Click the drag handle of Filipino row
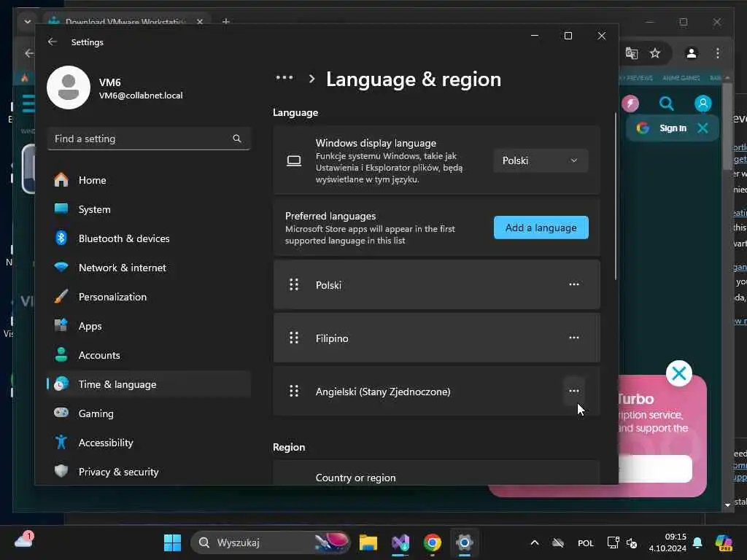Screen dimensions: 747x560 (x=294, y=338)
